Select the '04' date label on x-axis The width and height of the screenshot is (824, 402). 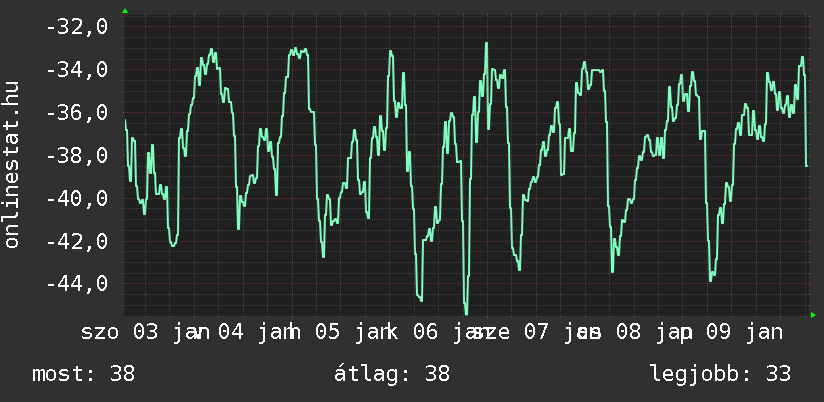coord(231,332)
